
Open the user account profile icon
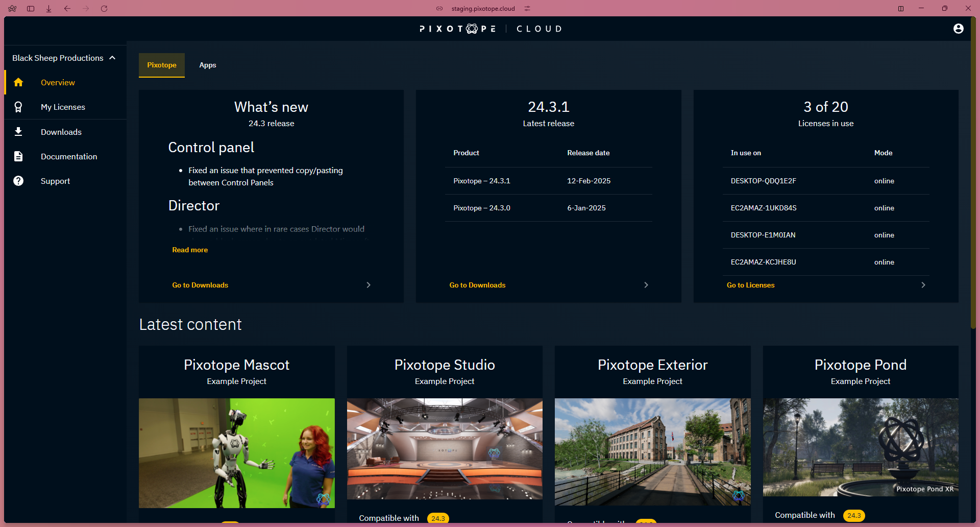(x=958, y=29)
